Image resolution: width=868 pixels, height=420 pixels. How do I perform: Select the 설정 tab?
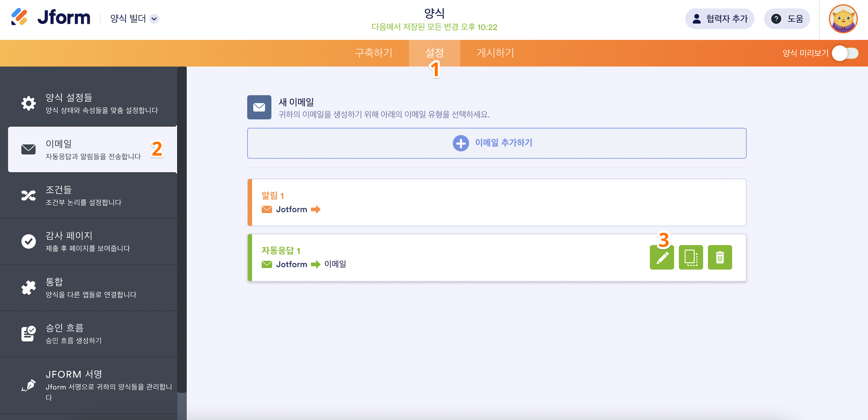click(434, 53)
